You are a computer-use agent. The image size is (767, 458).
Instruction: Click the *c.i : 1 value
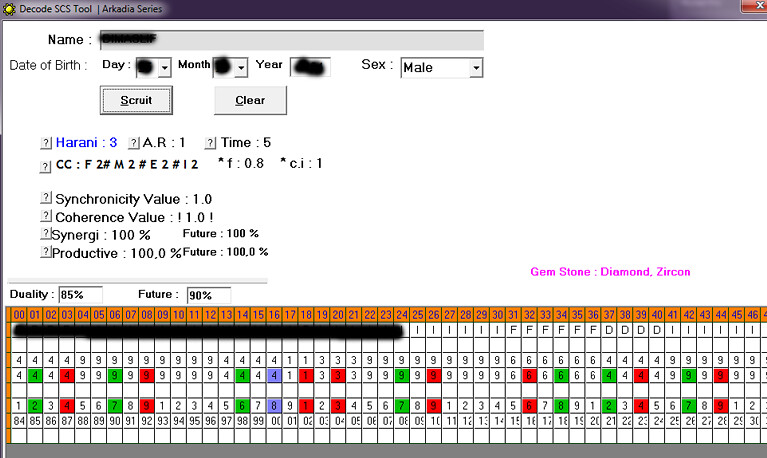point(301,163)
